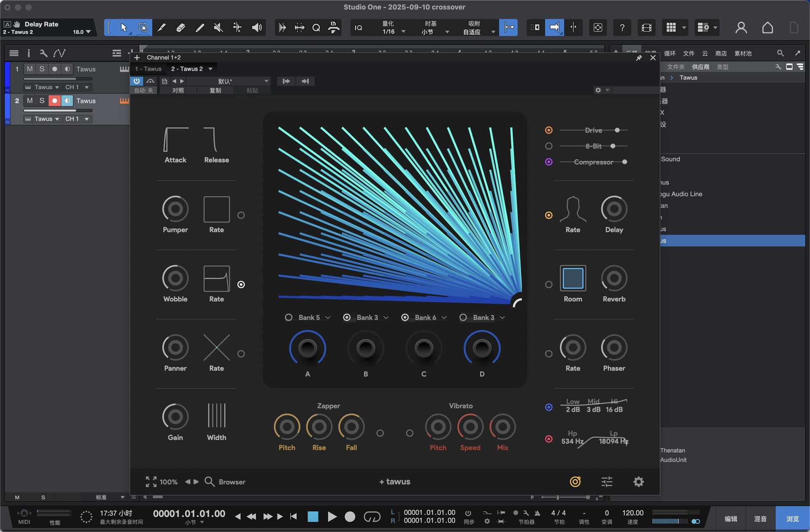Switch to the 编辑 (Edit) view
Screen dimensions: 810x532
tap(731, 519)
